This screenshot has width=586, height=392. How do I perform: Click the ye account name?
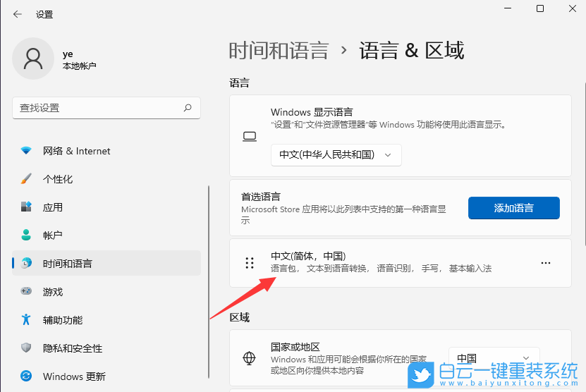coord(68,54)
